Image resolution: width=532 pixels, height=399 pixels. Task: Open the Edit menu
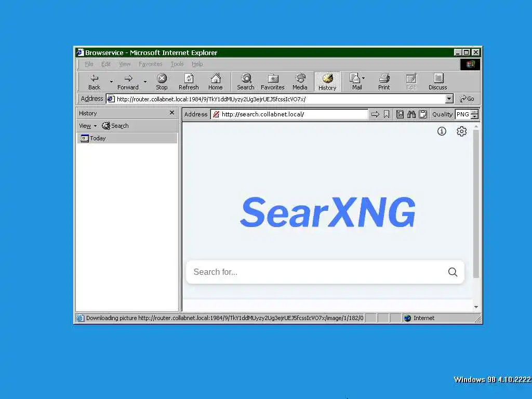tap(106, 64)
